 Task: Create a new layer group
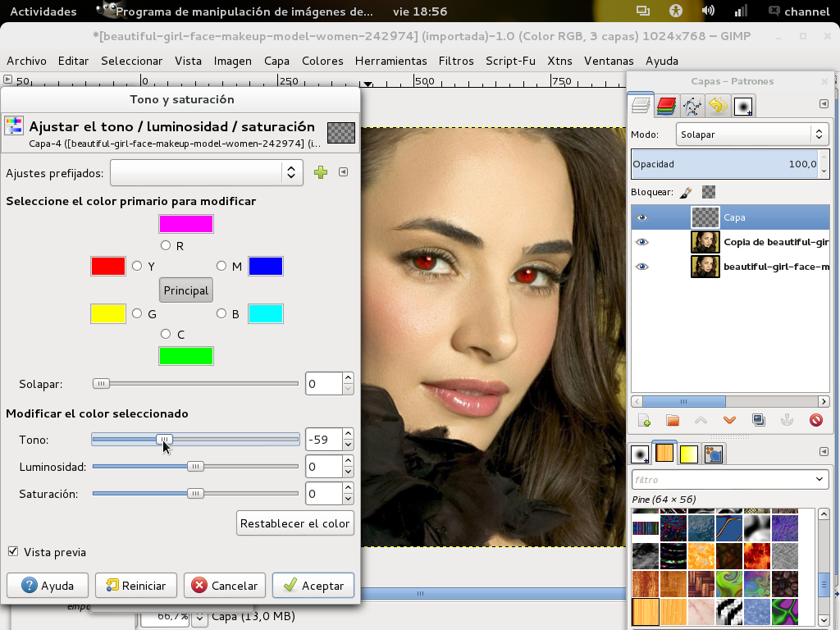pos(673,420)
